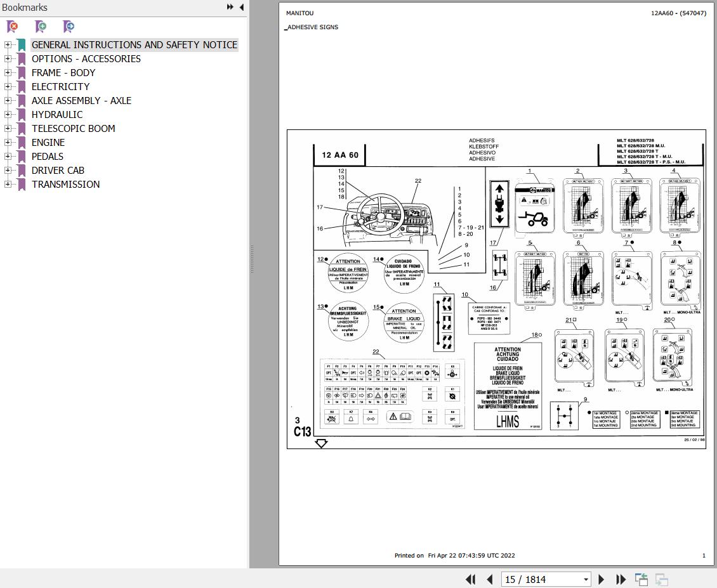The image size is (717, 588).
Task: Open AXLE ASSEMBLY - AXLE bookmark
Action: [81, 101]
